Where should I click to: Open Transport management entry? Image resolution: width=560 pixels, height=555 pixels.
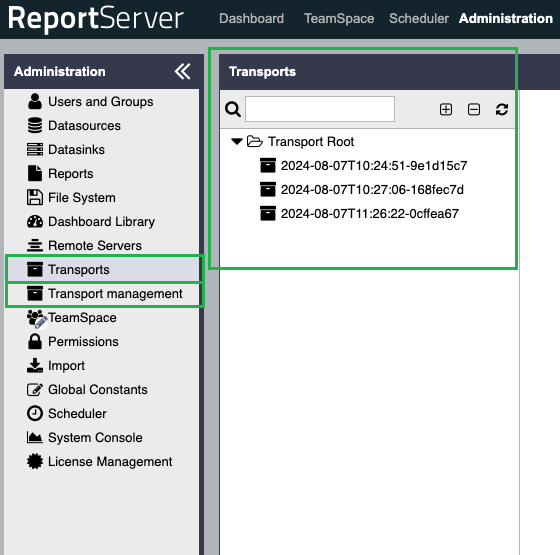point(105,294)
